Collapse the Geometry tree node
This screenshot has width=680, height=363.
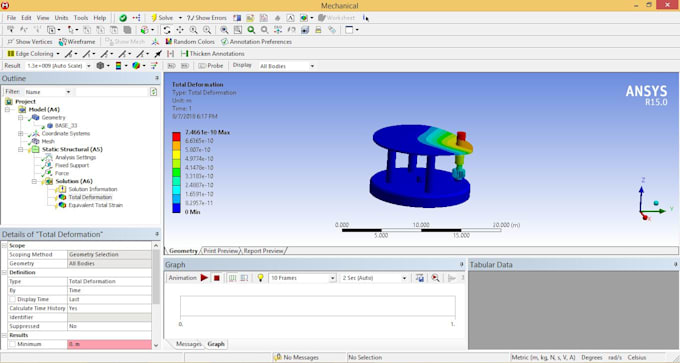point(20,118)
